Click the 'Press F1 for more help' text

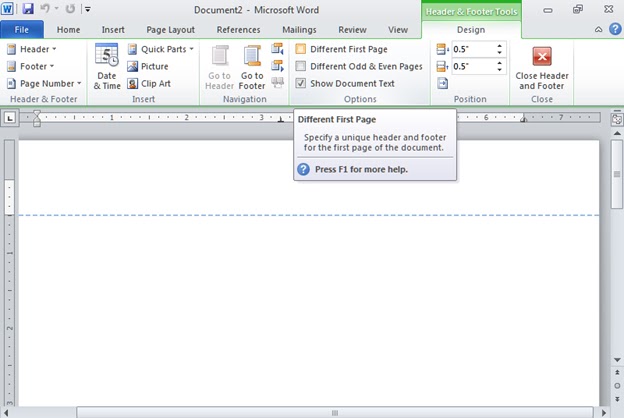pos(361,170)
